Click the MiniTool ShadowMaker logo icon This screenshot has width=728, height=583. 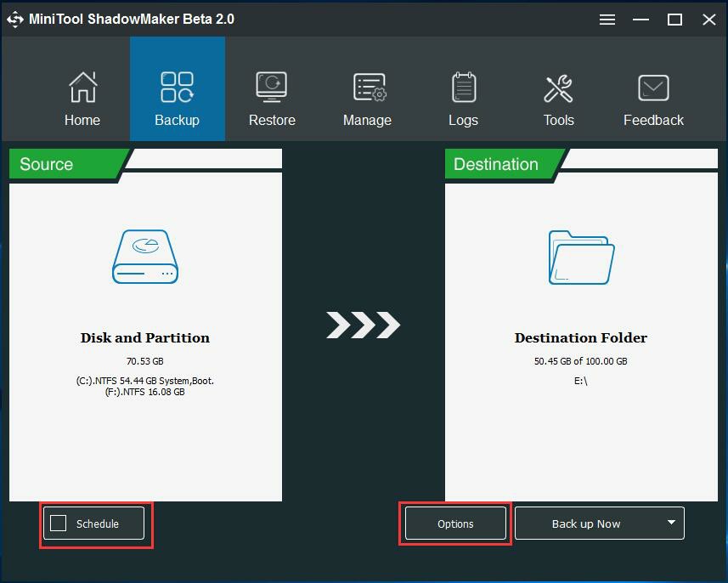coord(14,20)
